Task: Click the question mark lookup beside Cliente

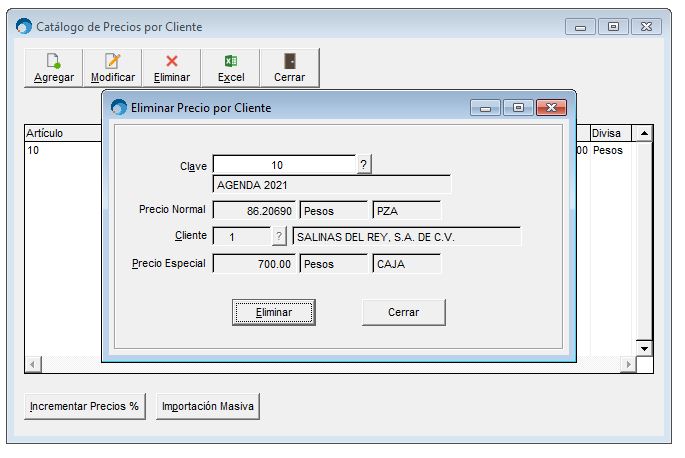Action: tap(279, 236)
